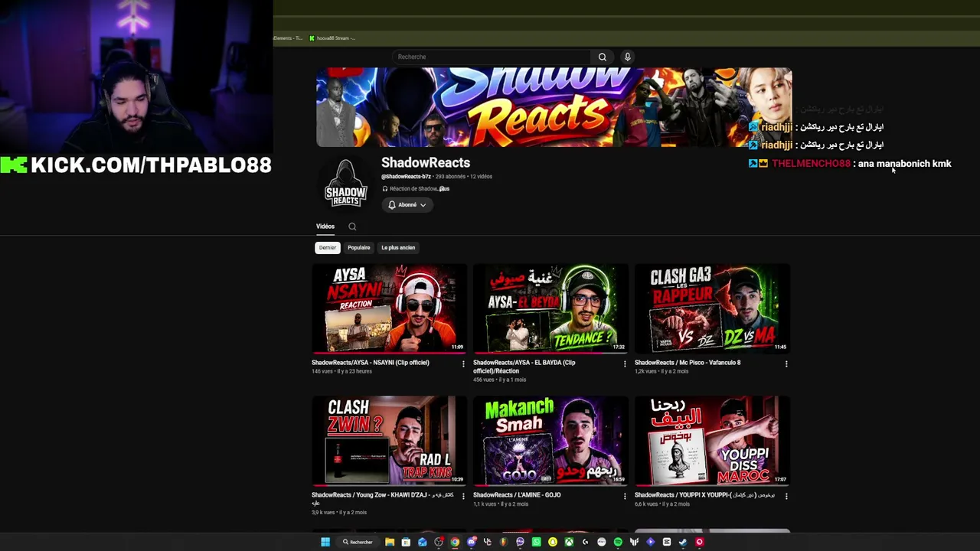Image resolution: width=980 pixels, height=551 pixels.
Task: Open the 'Makanch Smah' thumbnail
Action: pyautogui.click(x=550, y=441)
